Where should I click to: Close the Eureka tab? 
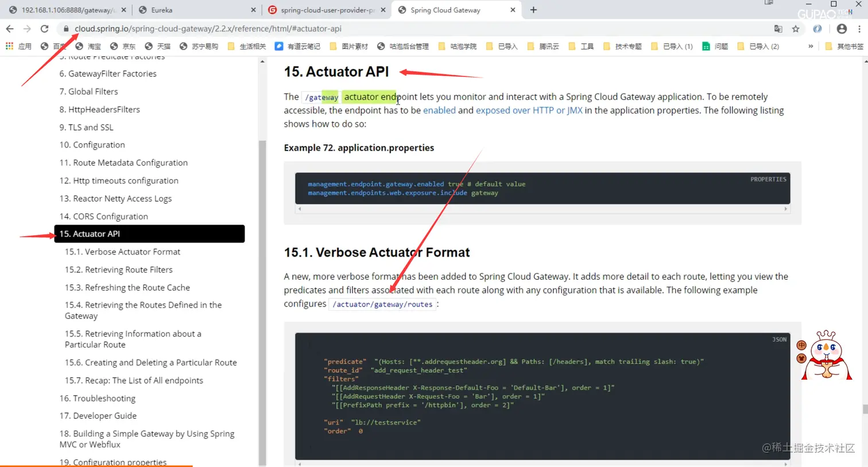pyautogui.click(x=254, y=10)
